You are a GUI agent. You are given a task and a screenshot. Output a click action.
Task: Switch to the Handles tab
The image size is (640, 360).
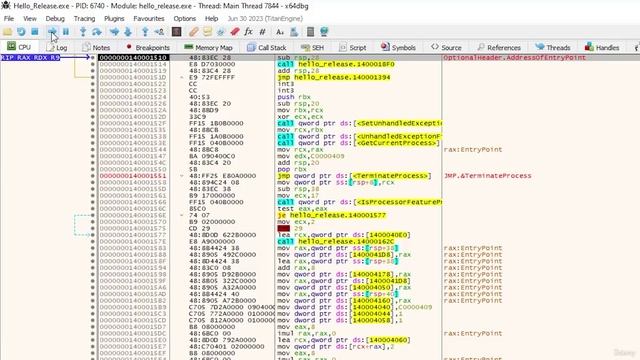coord(602,47)
